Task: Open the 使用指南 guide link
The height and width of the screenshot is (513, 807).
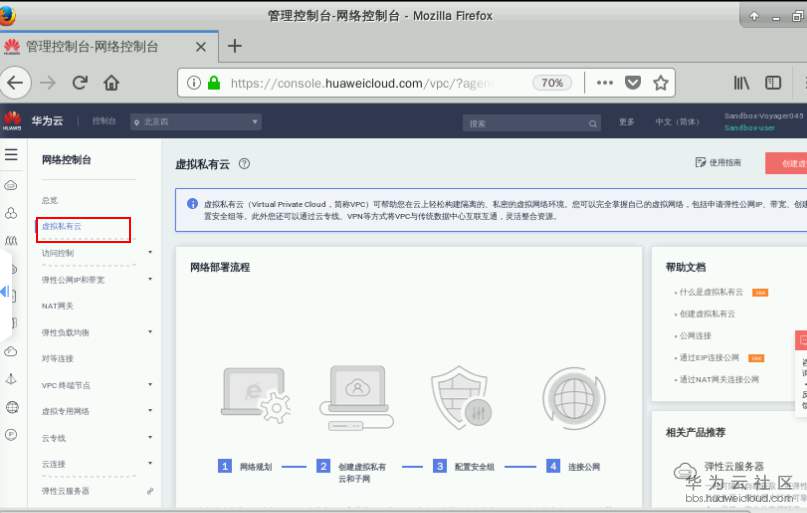Action: pos(718,163)
